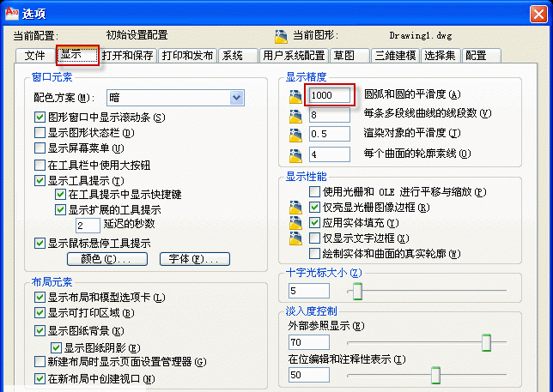Click the drawing icon beside 当前图形
Viewport: 553px width, 392px height.
tap(281, 36)
